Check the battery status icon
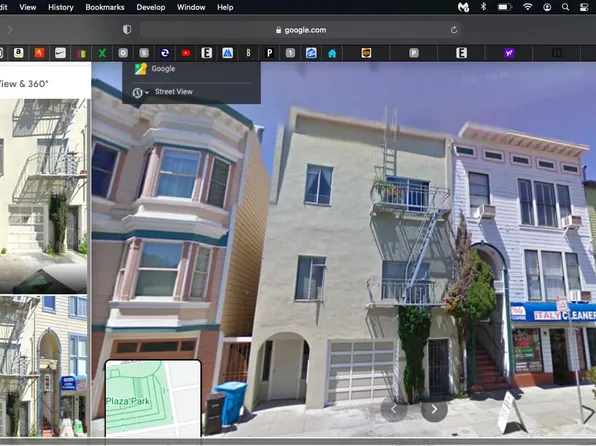The width and height of the screenshot is (596, 446). tap(505, 7)
